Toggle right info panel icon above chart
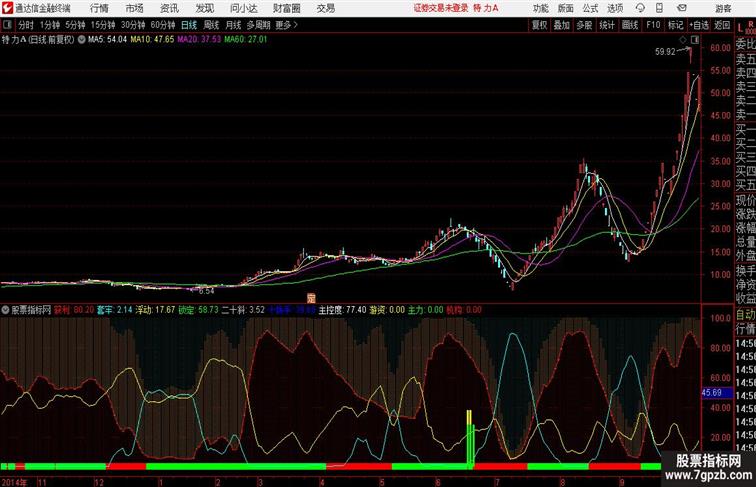Screen dimensions: 756x487 (x=695, y=40)
